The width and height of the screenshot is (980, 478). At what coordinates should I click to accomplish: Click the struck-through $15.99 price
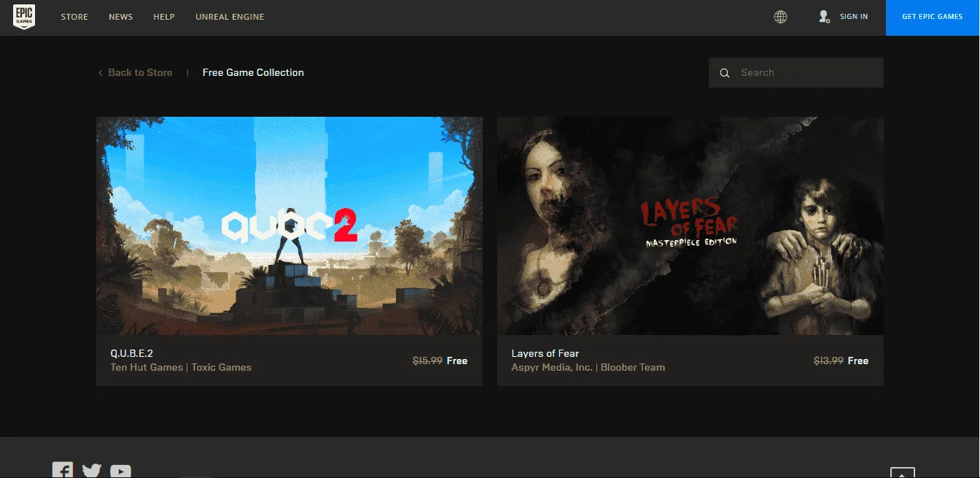click(427, 361)
